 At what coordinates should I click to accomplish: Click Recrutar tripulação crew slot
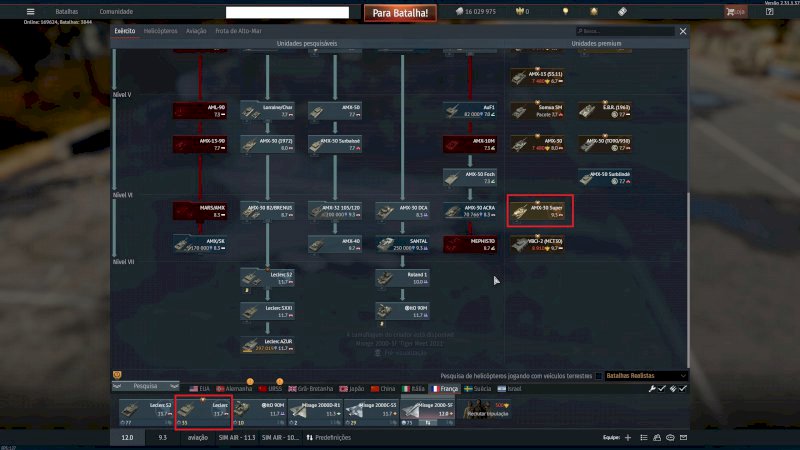coord(485,411)
